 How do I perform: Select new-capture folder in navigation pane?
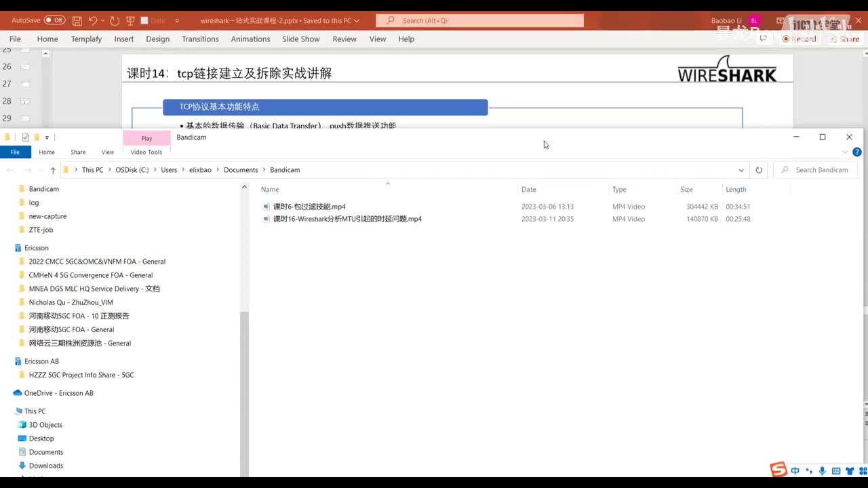[x=47, y=216]
